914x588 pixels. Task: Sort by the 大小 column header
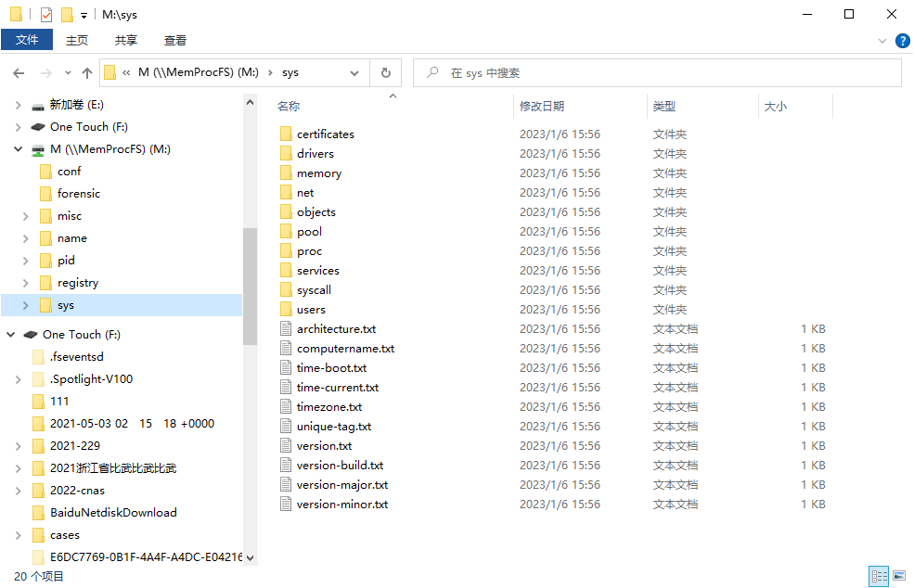coord(775,106)
